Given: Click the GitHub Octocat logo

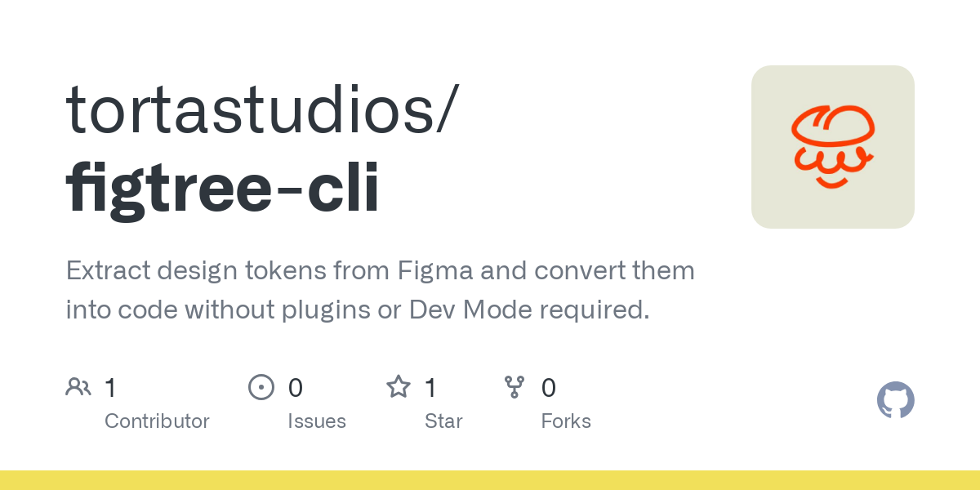Looking at the screenshot, I should (x=896, y=400).
